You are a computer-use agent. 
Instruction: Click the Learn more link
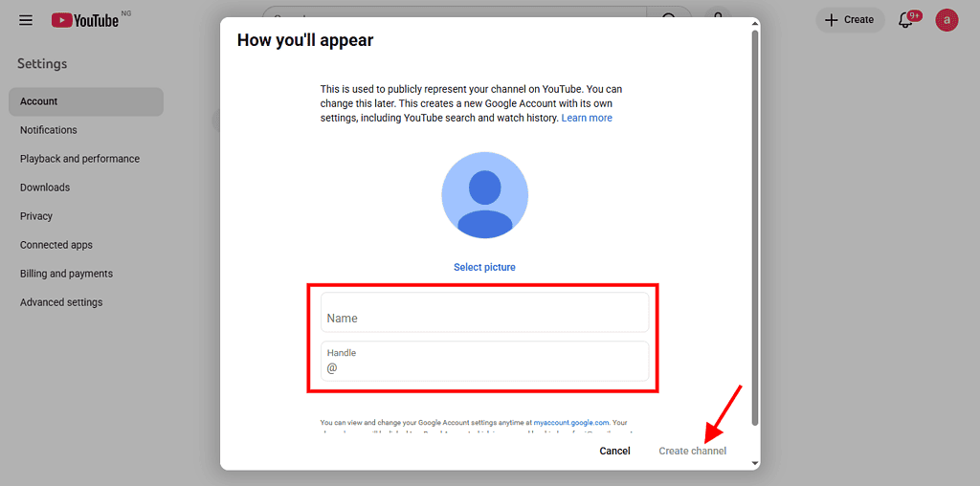[x=587, y=118]
